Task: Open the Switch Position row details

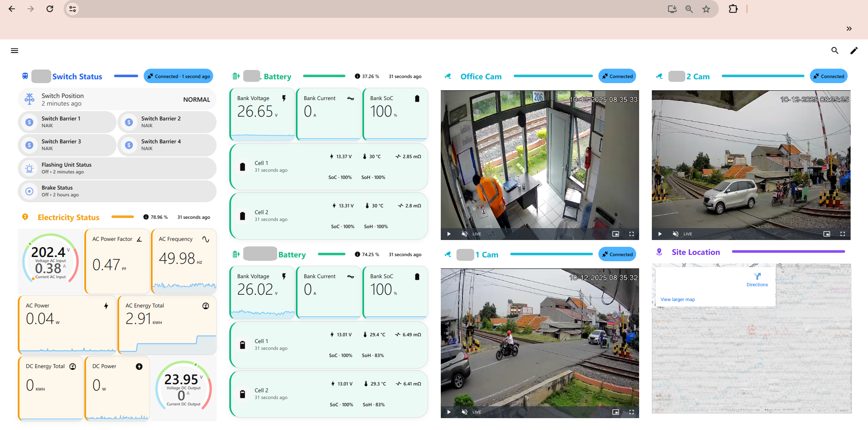Action: 117,99
